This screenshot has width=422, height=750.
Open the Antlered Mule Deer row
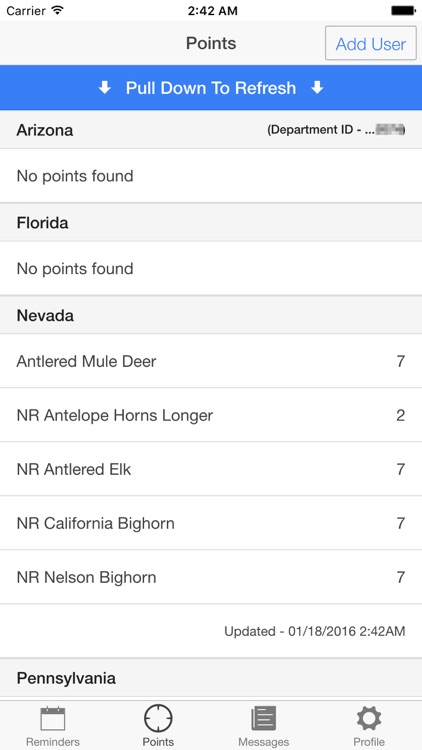coord(211,361)
